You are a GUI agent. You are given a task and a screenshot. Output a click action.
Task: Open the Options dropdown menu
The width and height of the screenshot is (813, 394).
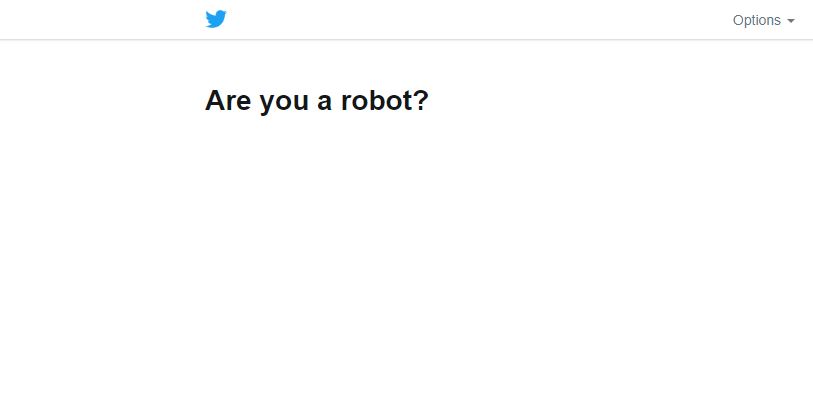click(x=763, y=20)
